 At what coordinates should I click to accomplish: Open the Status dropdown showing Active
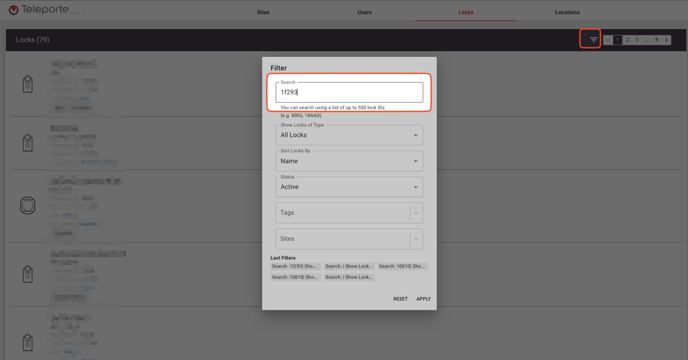tap(349, 187)
